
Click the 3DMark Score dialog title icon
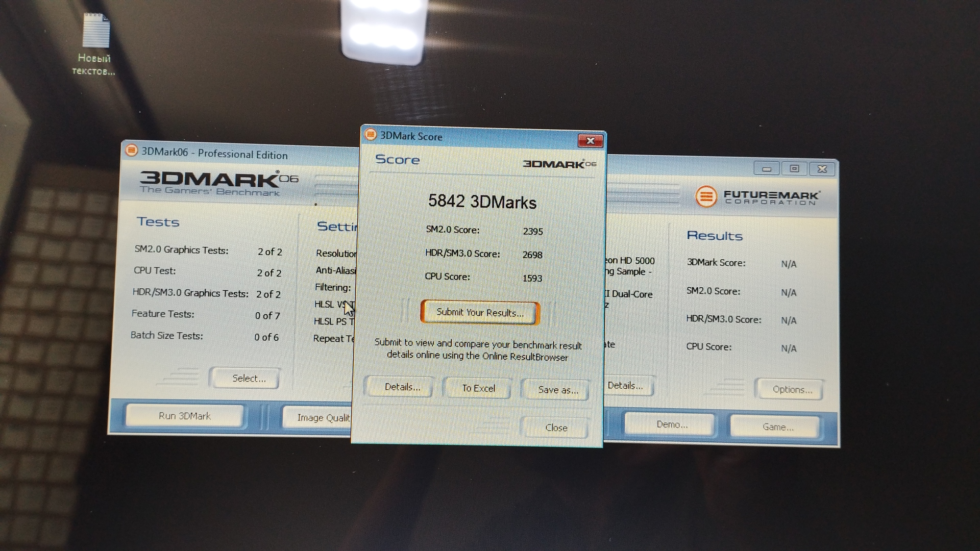(x=371, y=135)
